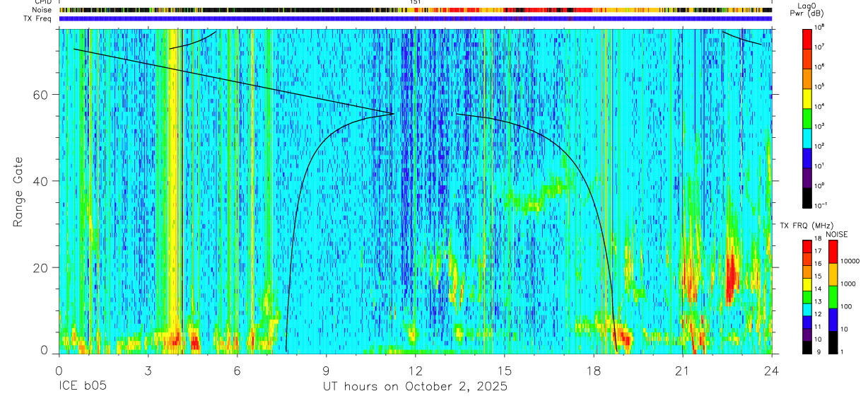Image resolution: width=868 pixels, height=401 pixels.
Task: Click the '3' tick on UT hours axis
Action: pos(148,370)
